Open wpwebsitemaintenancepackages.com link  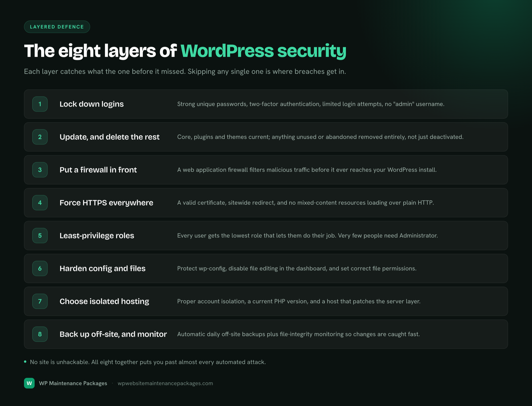click(165, 383)
